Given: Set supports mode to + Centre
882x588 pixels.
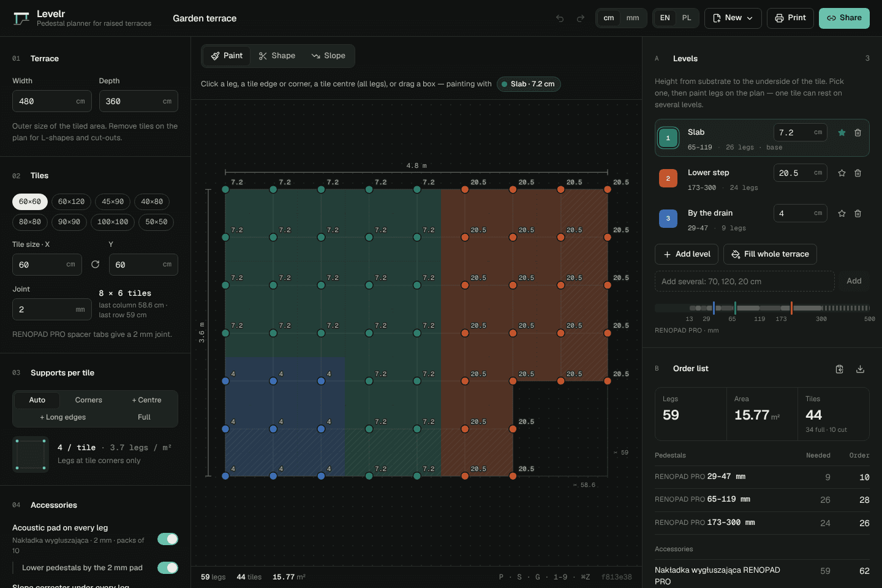Looking at the screenshot, I should click(x=147, y=400).
